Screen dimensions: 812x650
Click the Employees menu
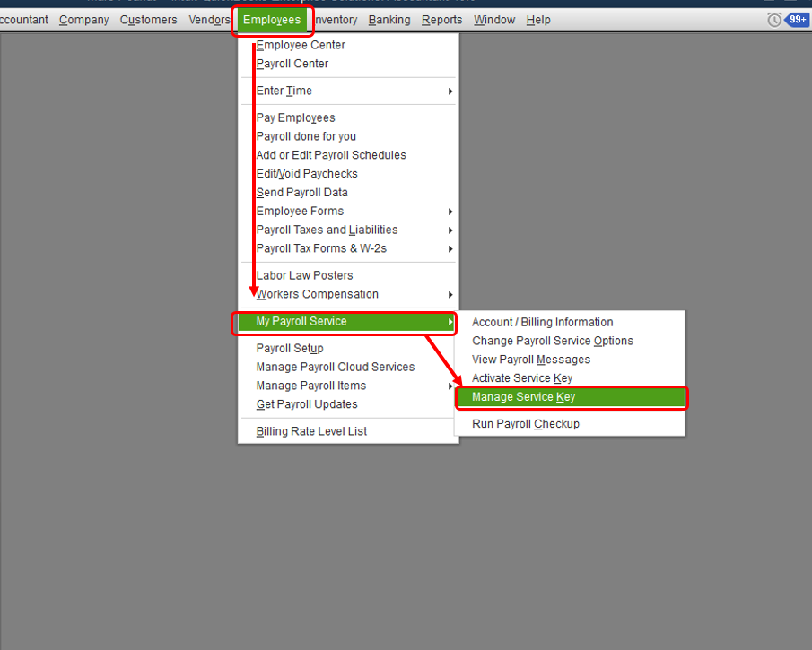click(272, 20)
